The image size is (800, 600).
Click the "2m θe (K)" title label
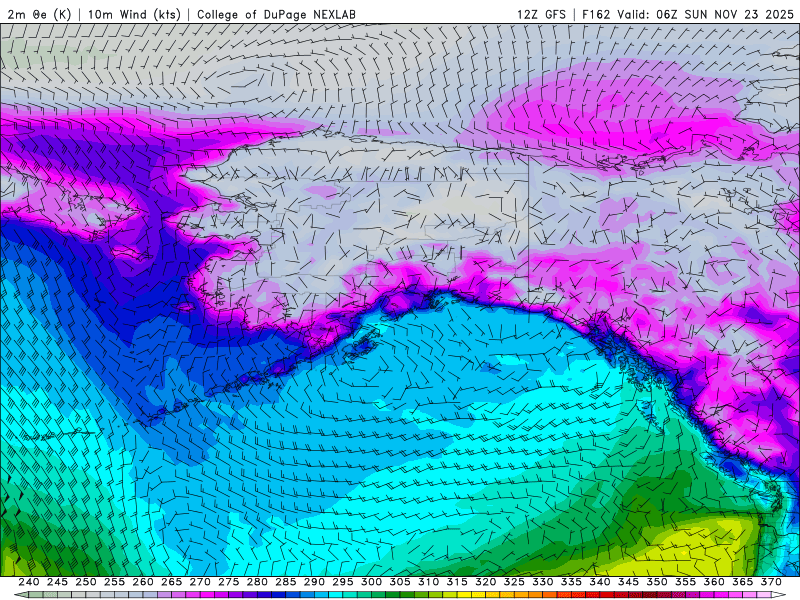pyautogui.click(x=39, y=14)
